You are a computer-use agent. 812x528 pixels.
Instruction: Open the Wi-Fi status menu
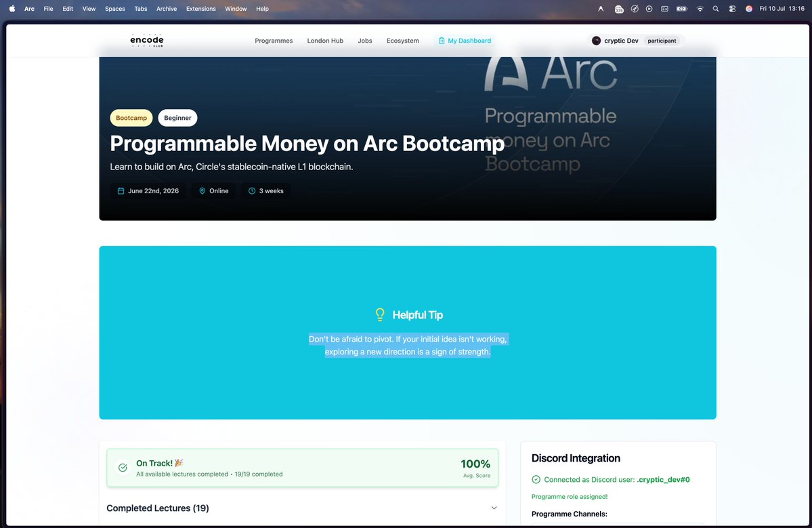(x=700, y=9)
